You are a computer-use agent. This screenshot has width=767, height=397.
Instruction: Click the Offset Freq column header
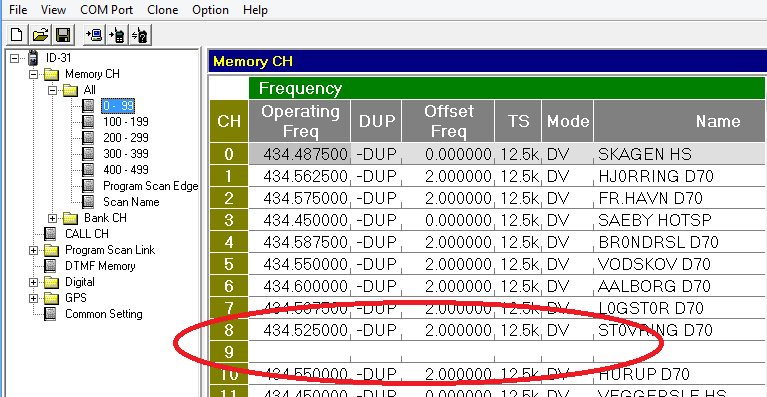tap(448, 121)
